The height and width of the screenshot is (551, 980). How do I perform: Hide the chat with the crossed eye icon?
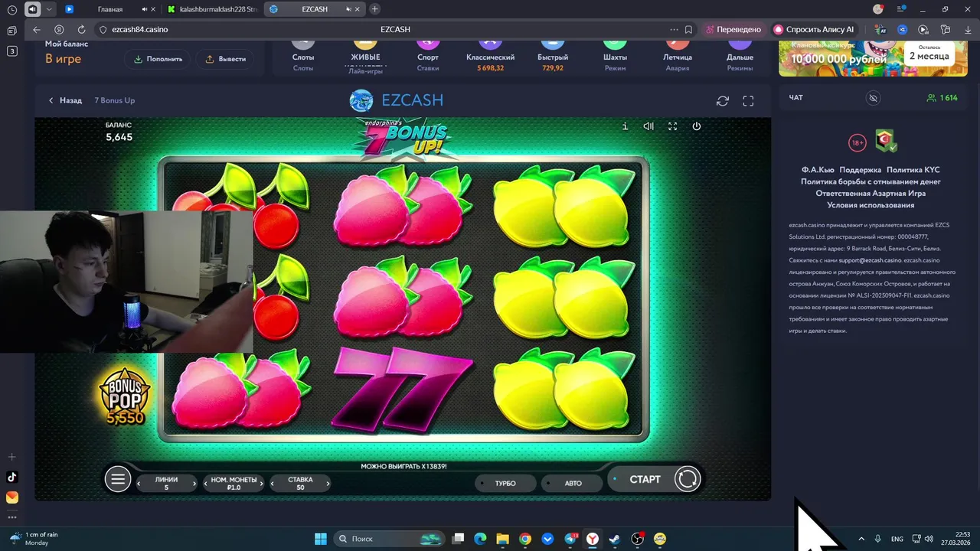tap(873, 98)
